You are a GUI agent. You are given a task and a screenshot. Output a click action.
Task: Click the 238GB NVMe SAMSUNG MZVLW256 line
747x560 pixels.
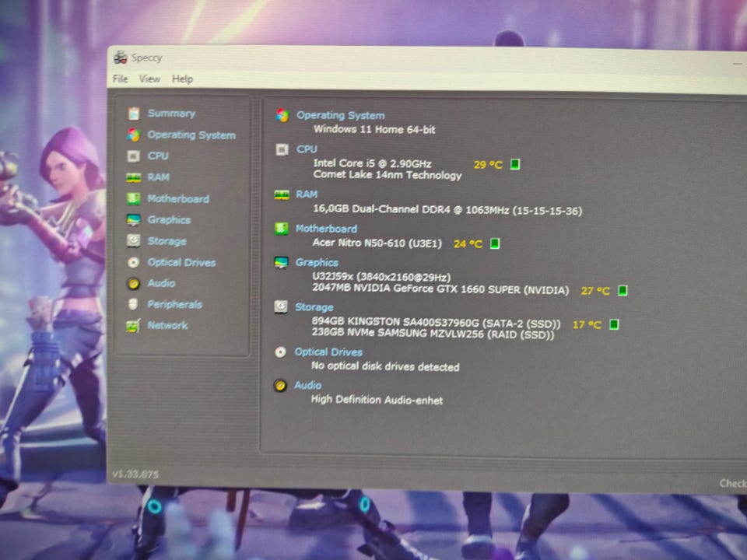point(433,334)
